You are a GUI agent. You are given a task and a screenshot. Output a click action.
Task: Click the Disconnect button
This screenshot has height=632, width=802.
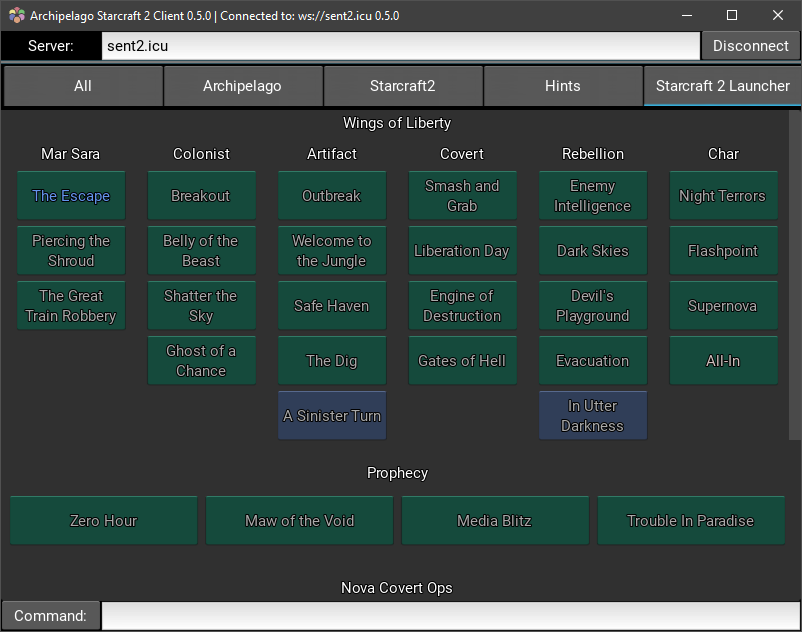point(750,46)
